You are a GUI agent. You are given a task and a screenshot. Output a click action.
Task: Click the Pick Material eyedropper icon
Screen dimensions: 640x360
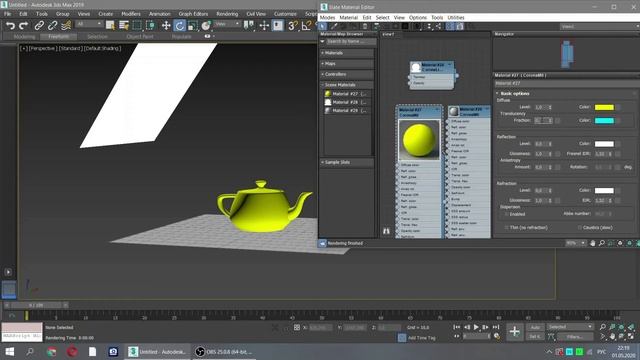(334, 27)
